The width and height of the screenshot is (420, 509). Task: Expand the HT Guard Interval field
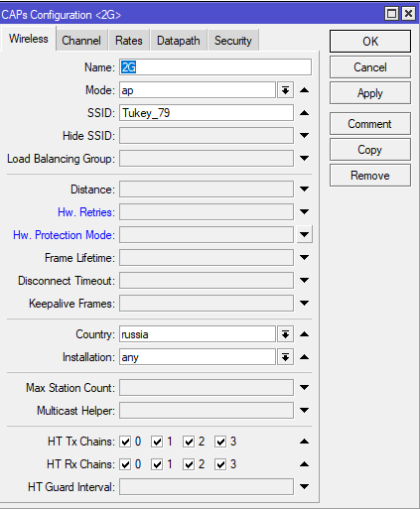tap(304, 486)
